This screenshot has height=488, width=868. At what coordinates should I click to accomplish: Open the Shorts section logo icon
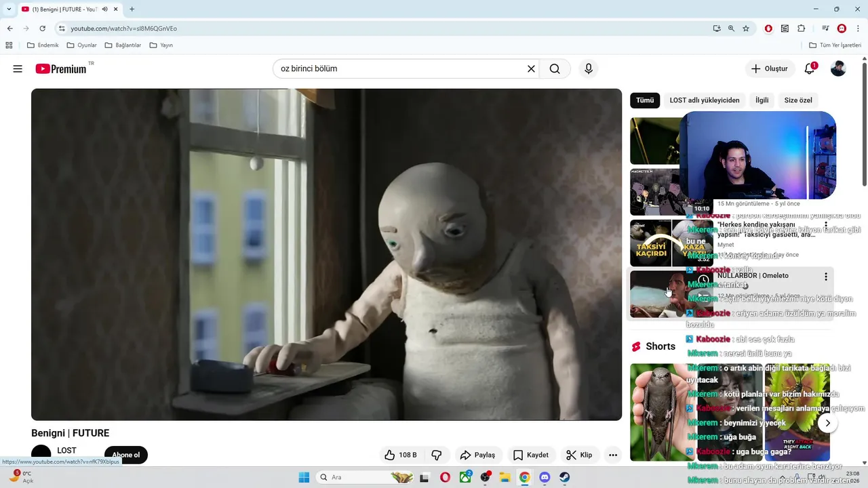(x=636, y=346)
